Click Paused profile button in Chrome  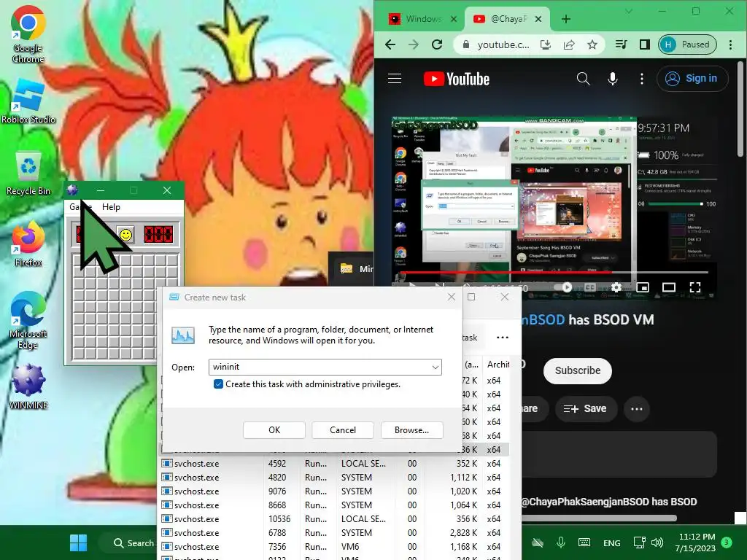point(687,44)
